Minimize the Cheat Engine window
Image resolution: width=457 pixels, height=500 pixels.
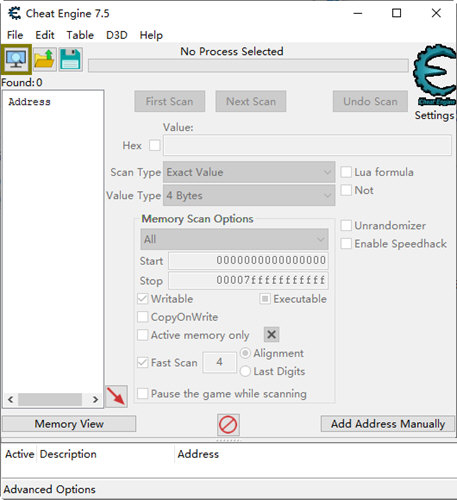coord(358,13)
